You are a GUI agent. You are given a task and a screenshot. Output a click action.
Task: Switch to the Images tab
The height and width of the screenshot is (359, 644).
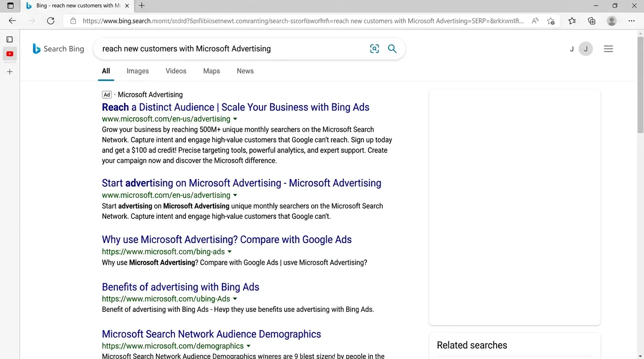click(138, 71)
